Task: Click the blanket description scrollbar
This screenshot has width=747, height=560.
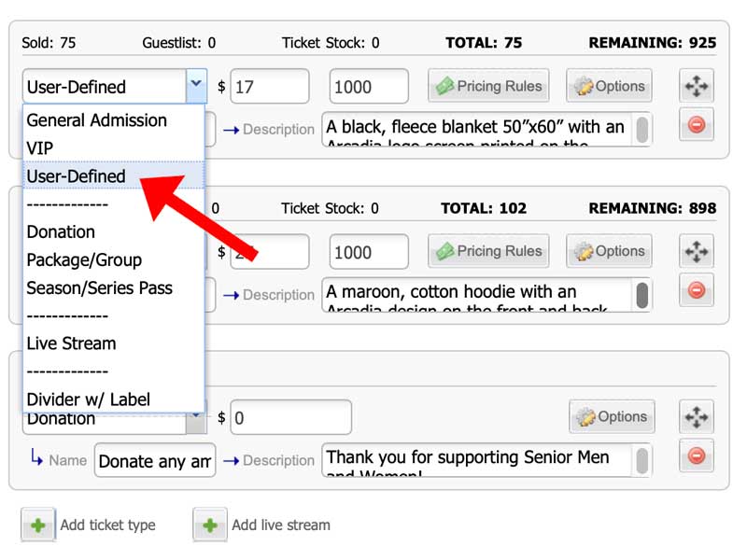Action: [x=642, y=129]
